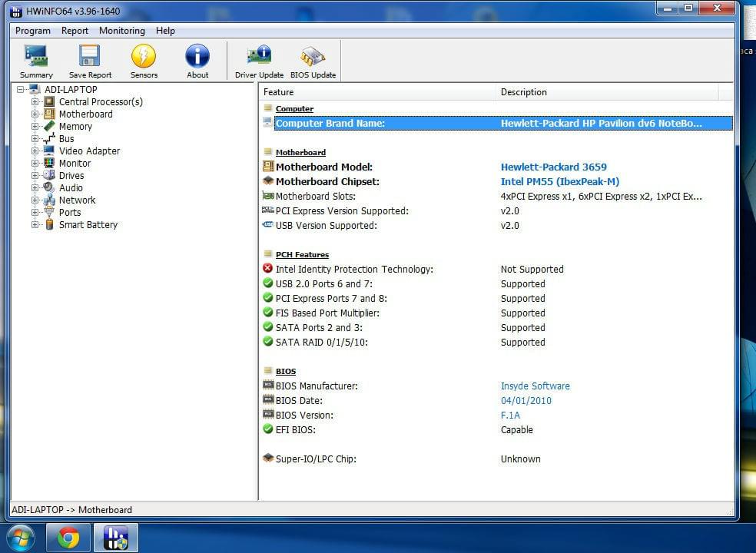
Task: Click the BIOS version F.1A value
Action: click(x=510, y=415)
